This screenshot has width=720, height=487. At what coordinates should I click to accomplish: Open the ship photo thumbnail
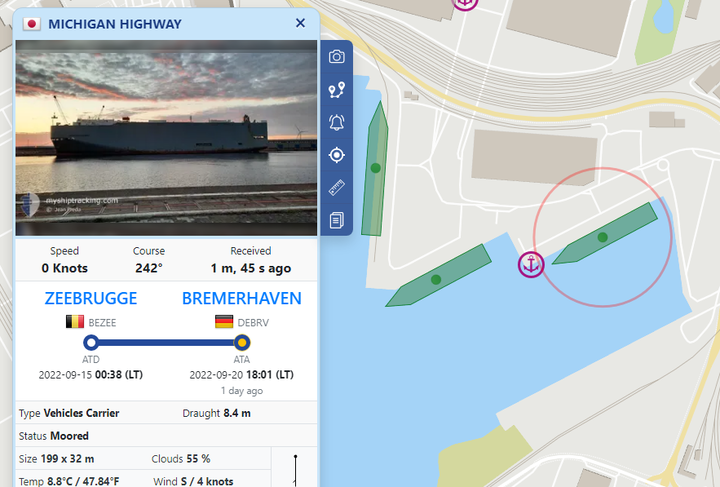[x=166, y=138]
